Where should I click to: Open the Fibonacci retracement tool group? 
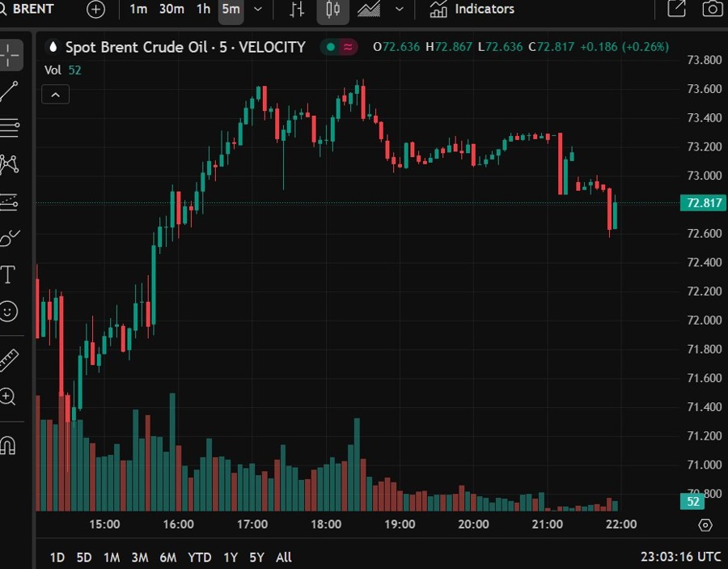tap(9, 128)
